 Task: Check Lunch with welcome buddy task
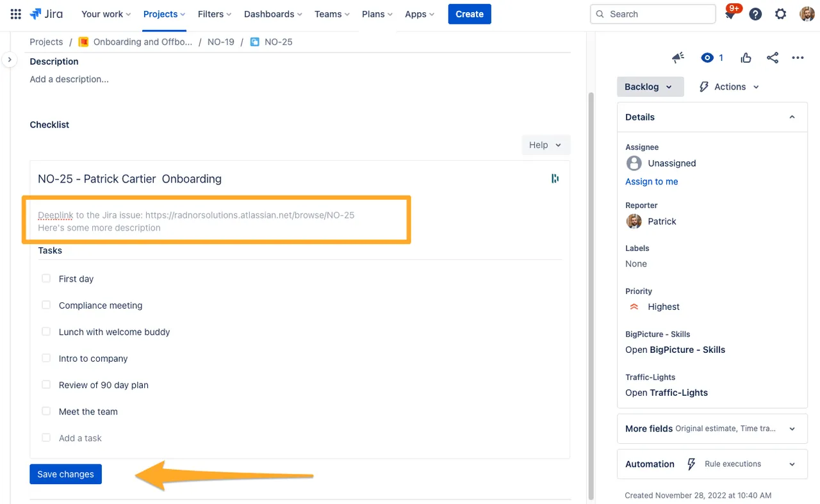pyautogui.click(x=46, y=332)
